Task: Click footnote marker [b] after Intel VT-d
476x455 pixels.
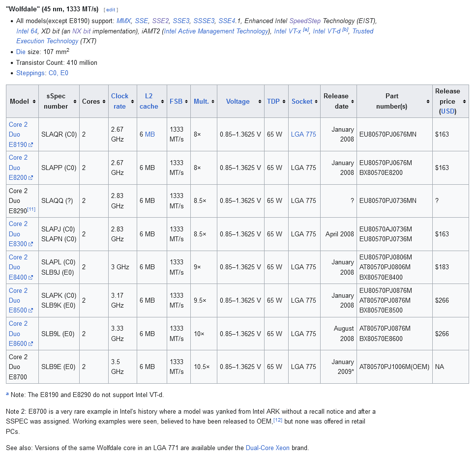Action: point(346,29)
